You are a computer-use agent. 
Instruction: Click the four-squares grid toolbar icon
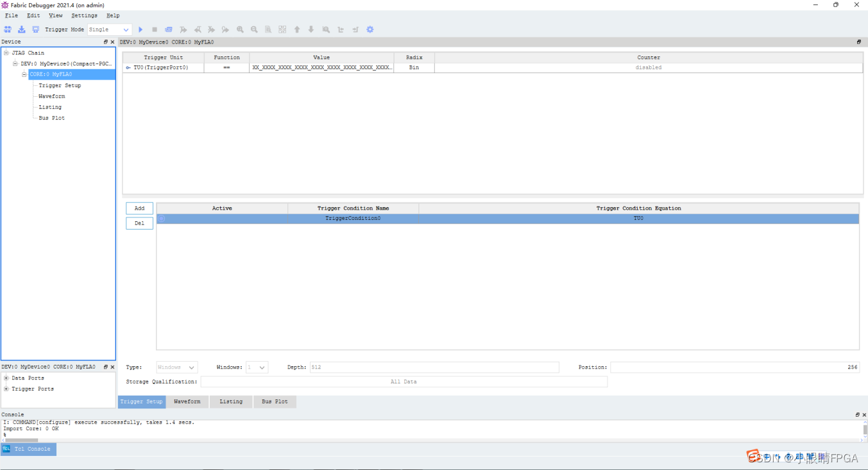click(x=282, y=29)
